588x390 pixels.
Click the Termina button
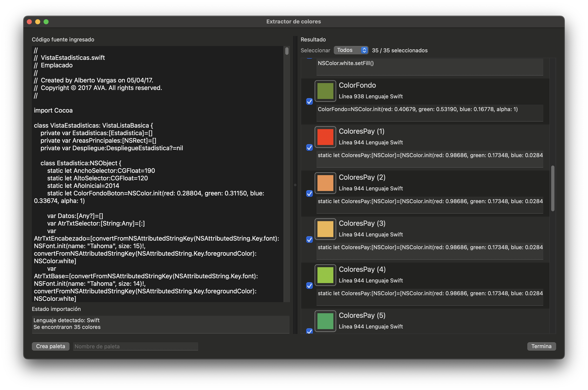click(541, 346)
